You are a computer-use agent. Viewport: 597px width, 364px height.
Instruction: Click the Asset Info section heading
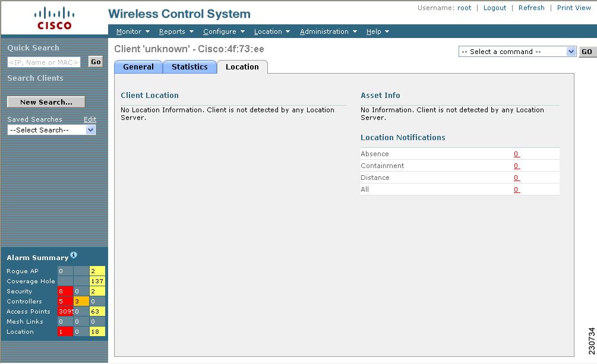pos(380,95)
